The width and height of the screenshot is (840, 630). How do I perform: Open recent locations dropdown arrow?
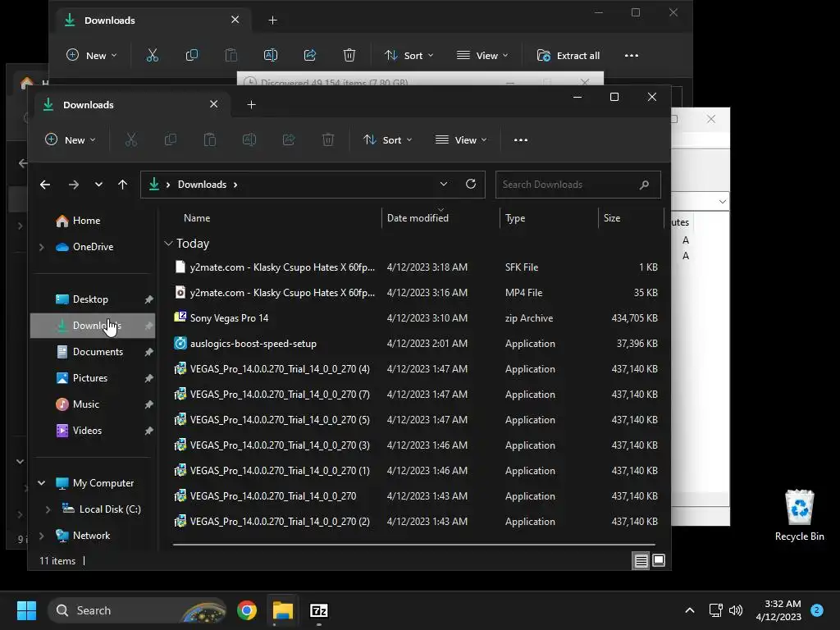pyautogui.click(x=98, y=185)
